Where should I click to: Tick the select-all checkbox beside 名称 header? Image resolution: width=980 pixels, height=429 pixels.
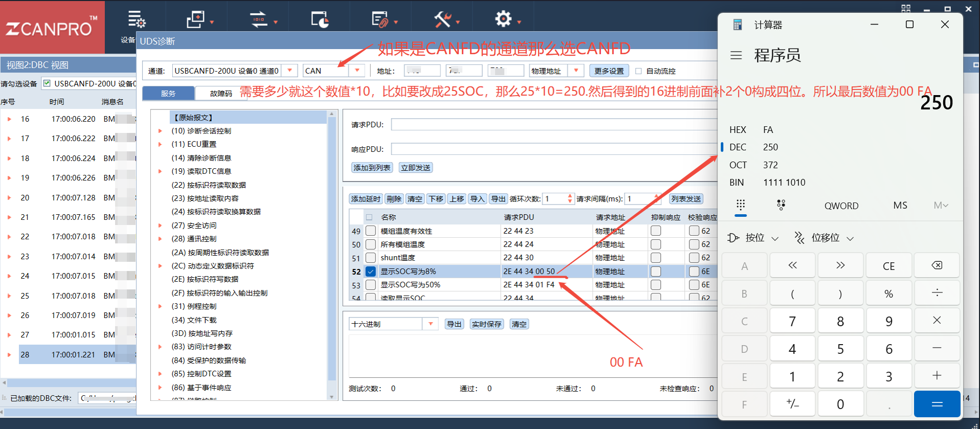[369, 217]
